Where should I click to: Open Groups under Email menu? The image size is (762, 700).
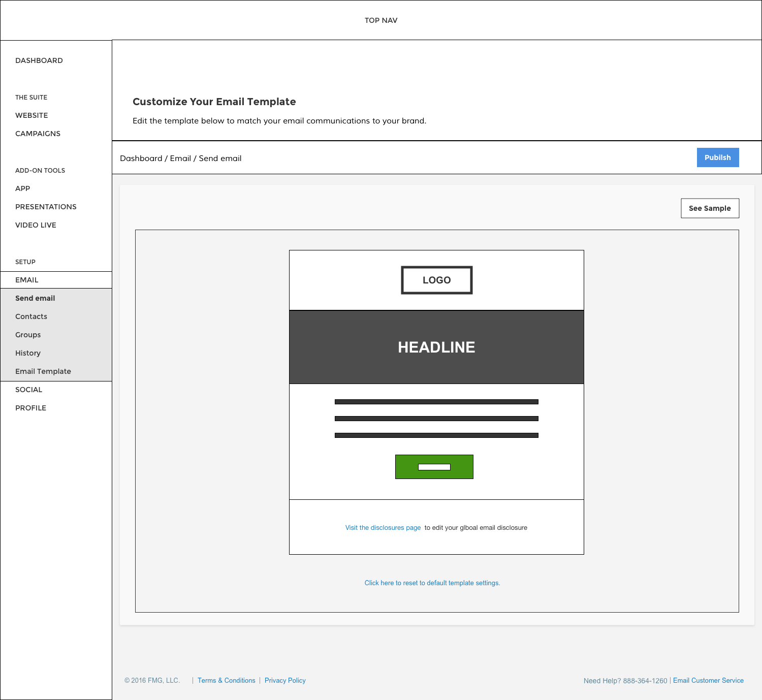point(28,335)
